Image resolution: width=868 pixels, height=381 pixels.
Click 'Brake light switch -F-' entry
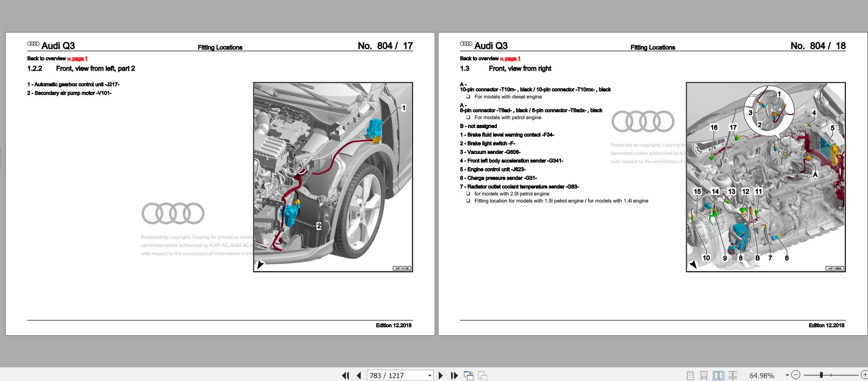tap(491, 144)
